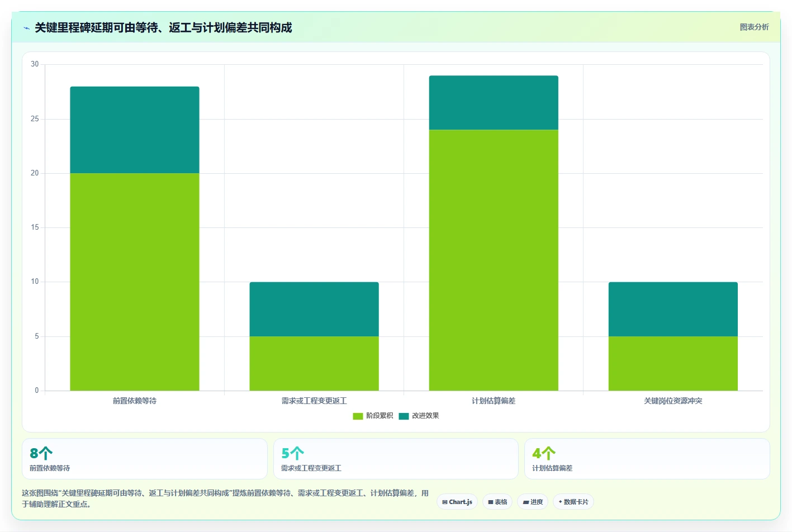Click the 数据卡片 tag chip
This screenshot has width=792, height=532.
(x=573, y=502)
